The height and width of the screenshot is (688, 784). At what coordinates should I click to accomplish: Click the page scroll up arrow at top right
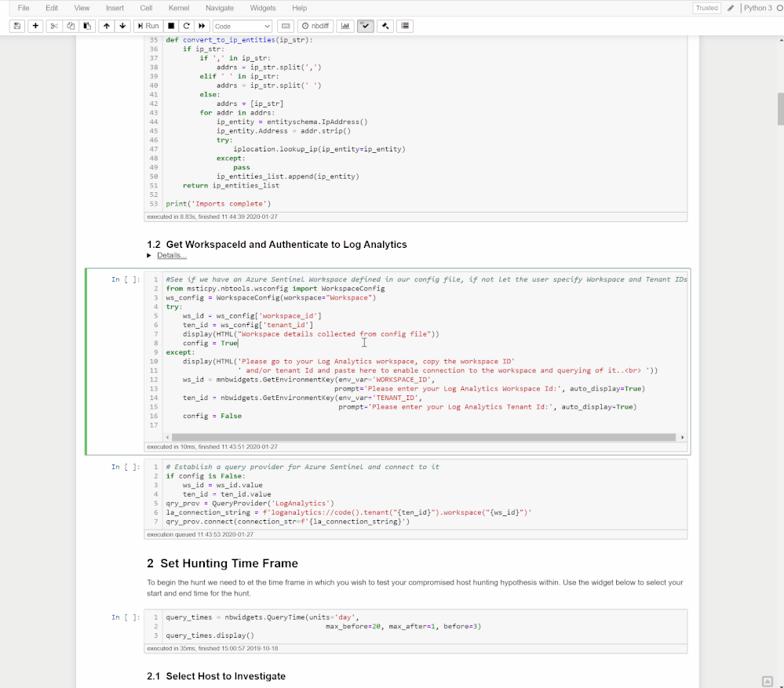[781, 39]
